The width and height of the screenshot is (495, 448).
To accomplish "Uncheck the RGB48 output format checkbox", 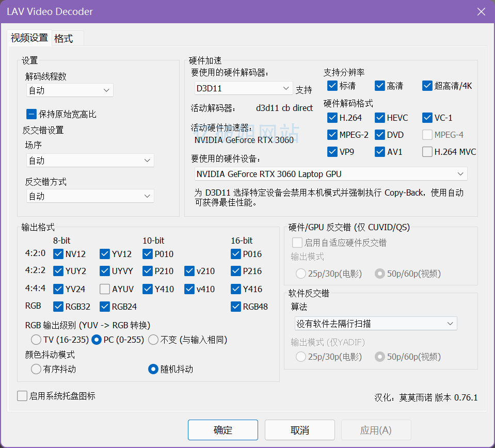I will (x=236, y=307).
